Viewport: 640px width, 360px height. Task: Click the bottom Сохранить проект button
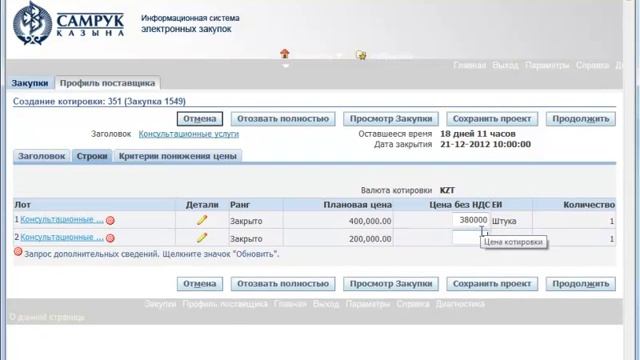[x=492, y=284]
